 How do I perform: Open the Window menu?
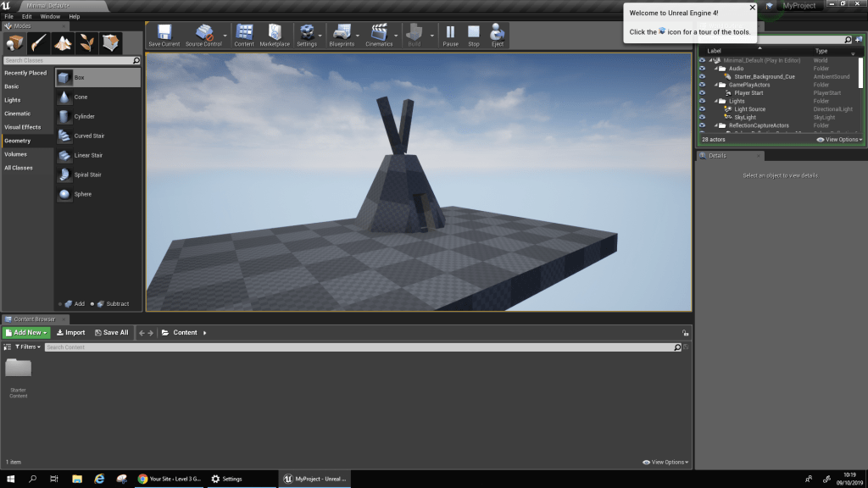click(50, 16)
